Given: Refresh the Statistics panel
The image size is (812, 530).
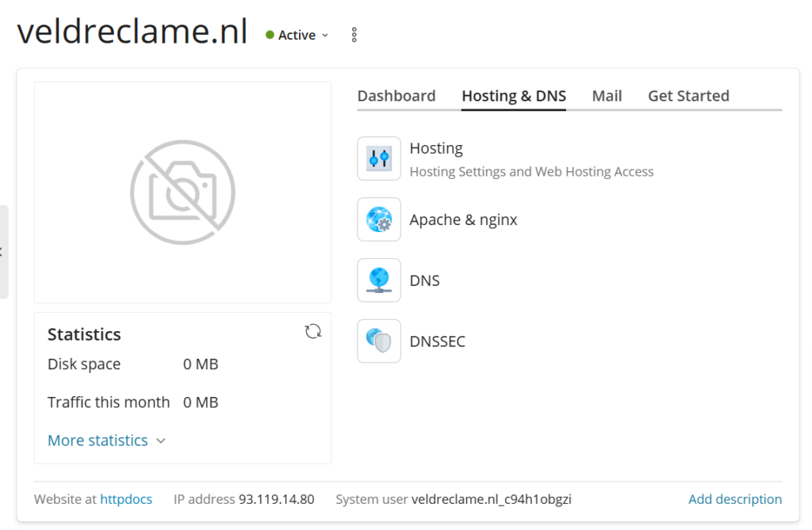Looking at the screenshot, I should tap(313, 330).
